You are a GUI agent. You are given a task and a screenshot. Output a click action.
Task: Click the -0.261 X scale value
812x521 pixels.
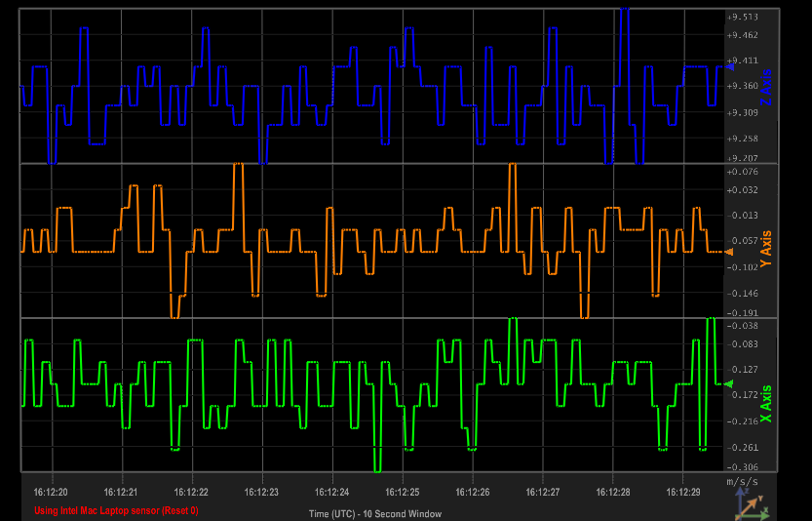click(743, 447)
